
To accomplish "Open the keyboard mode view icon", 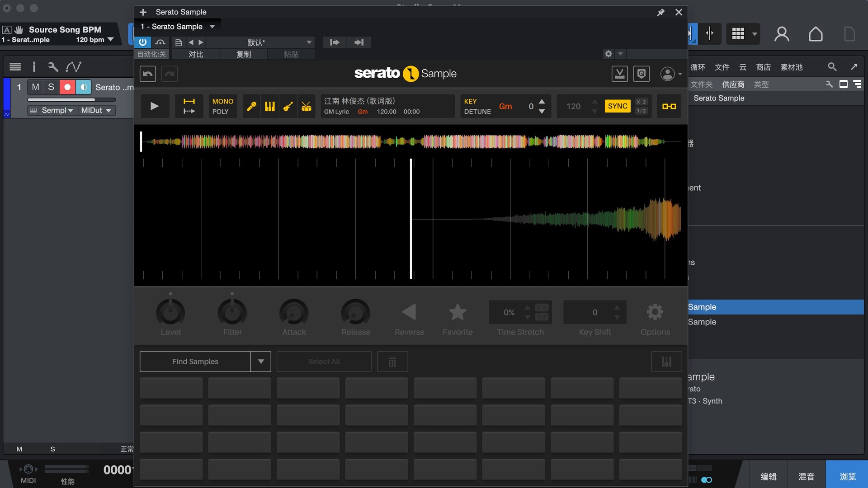I will pyautogui.click(x=666, y=361).
